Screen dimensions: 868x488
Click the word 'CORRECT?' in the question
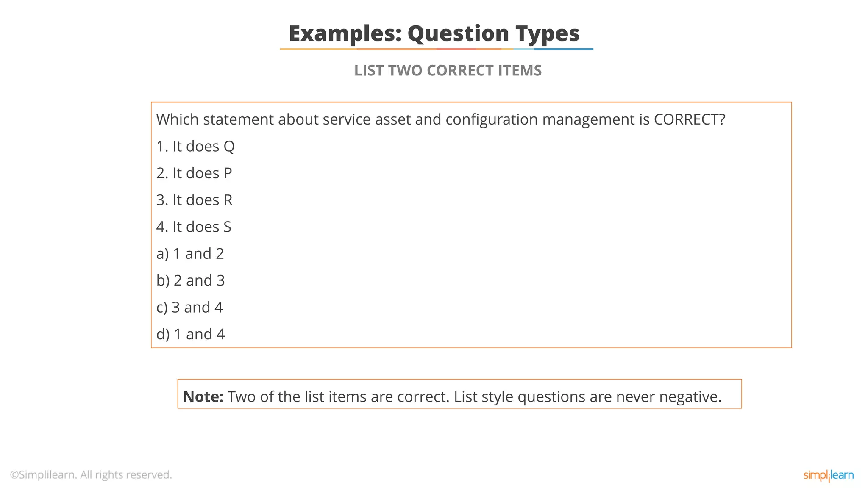[x=690, y=119]
